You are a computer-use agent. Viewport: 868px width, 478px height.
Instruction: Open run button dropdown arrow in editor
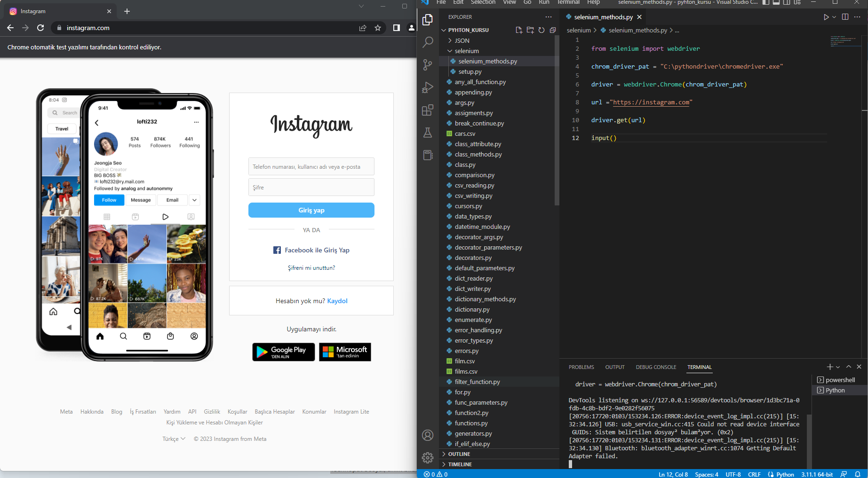834,17
